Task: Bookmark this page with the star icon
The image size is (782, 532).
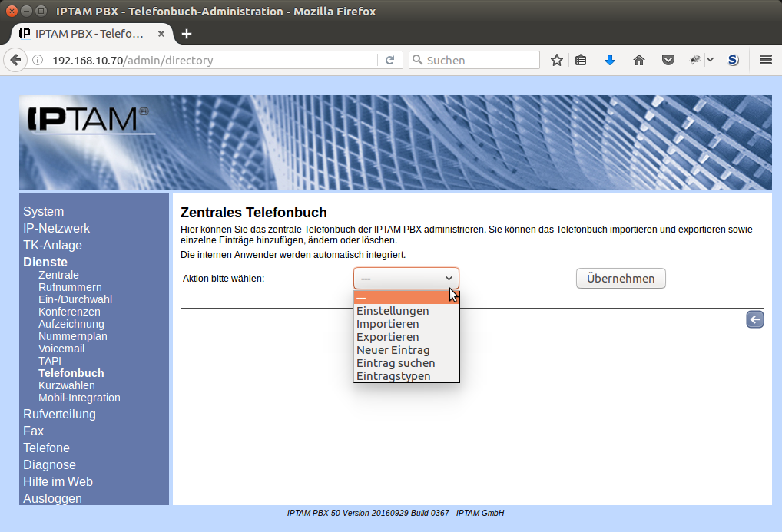Action: click(x=557, y=60)
